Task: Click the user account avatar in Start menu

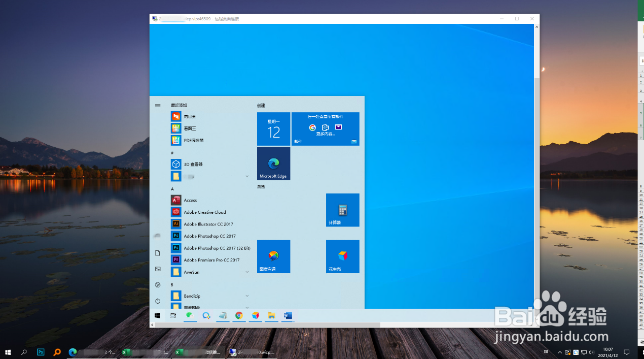Action: (158, 236)
